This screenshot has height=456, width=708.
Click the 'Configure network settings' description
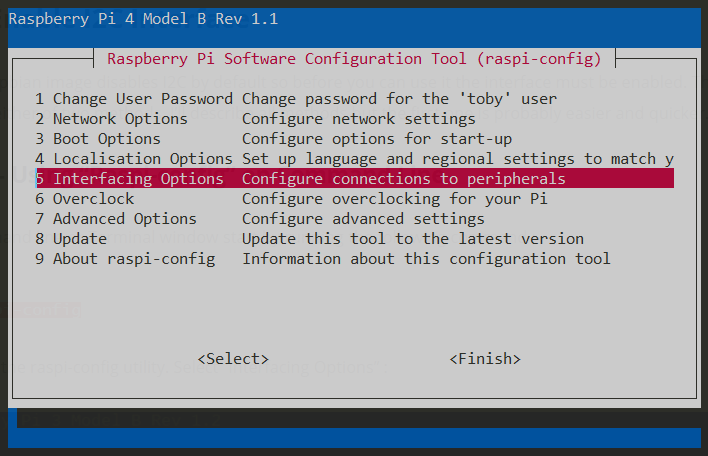359,119
